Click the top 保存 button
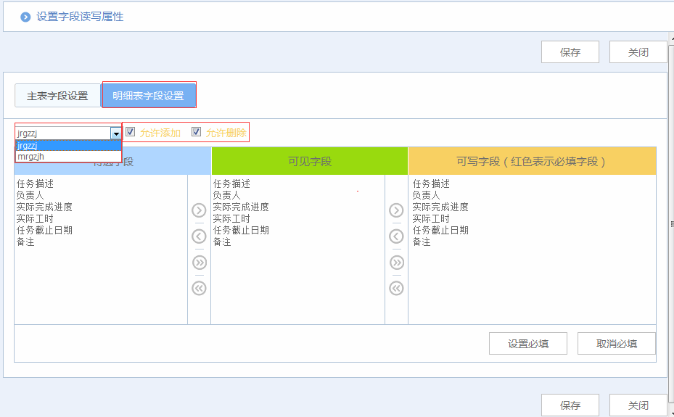The image size is (674, 417). click(x=570, y=52)
